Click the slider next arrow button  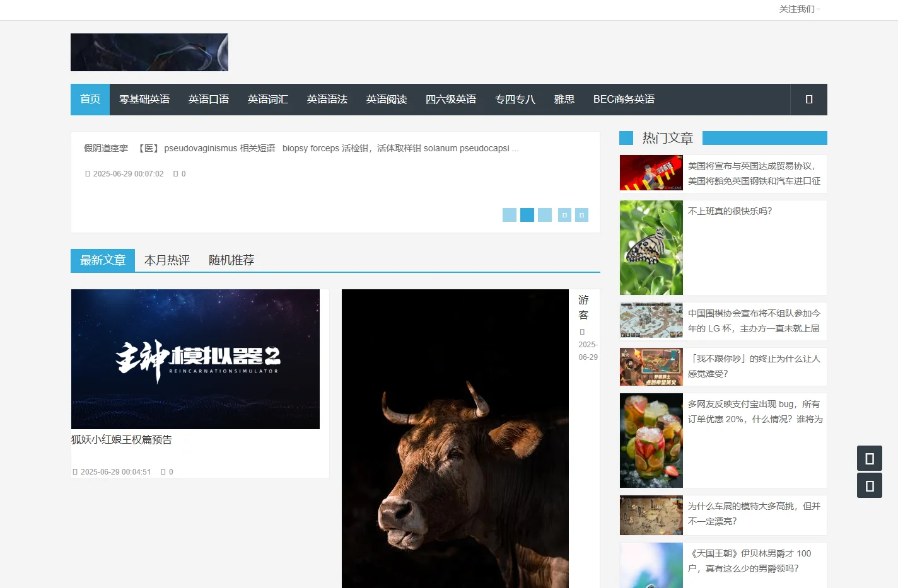(581, 215)
